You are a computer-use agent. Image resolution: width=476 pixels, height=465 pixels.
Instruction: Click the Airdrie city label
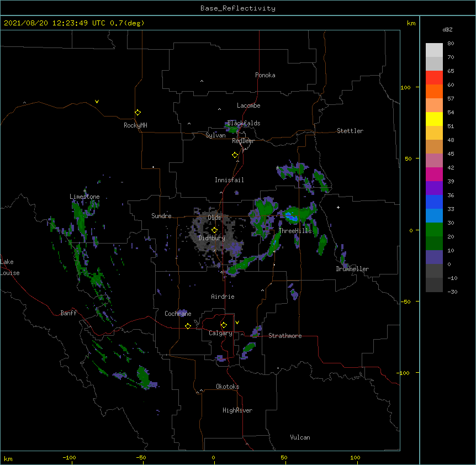point(223,297)
